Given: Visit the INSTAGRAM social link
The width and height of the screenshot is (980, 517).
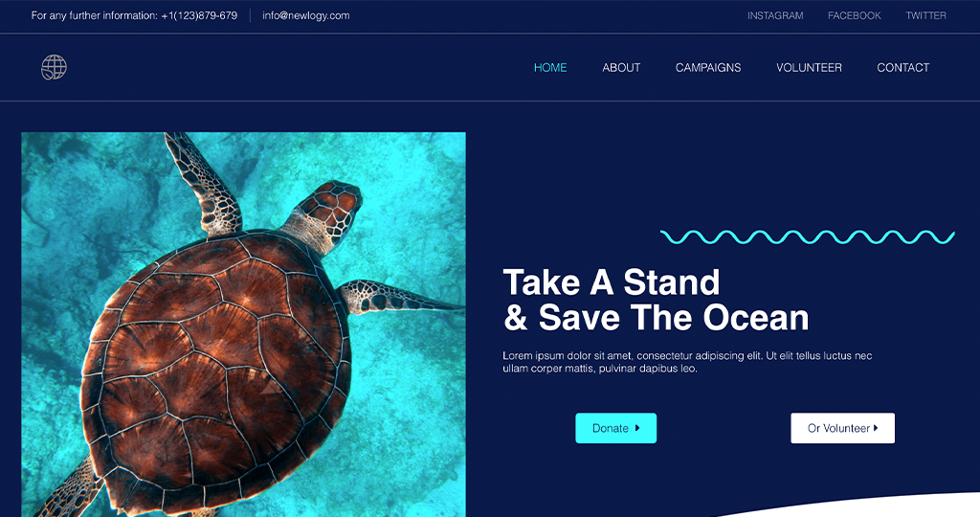Looking at the screenshot, I should click(x=775, y=15).
